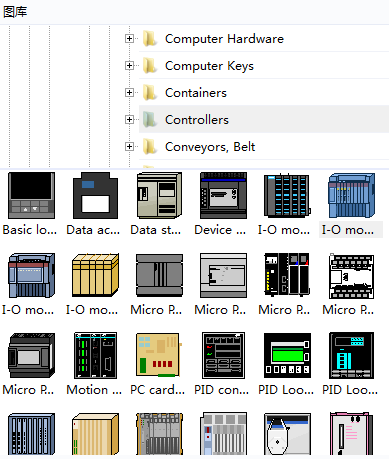Expand the Computer Hardware folder node
The width and height of the screenshot is (389, 459).
[x=129, y=39]
